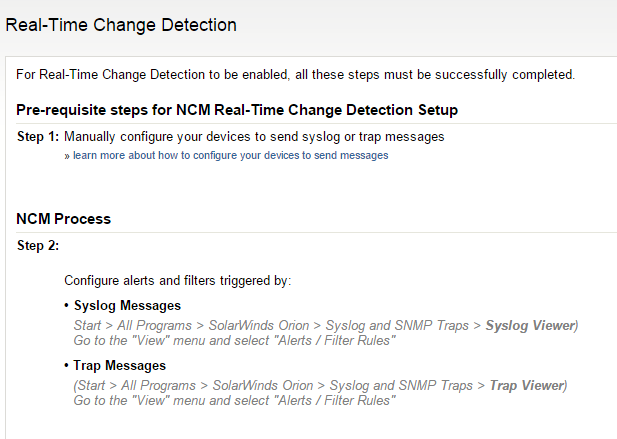Click the intro sentence about enabling detection
This screenshot has height=439, width=617.
[296, 75]
